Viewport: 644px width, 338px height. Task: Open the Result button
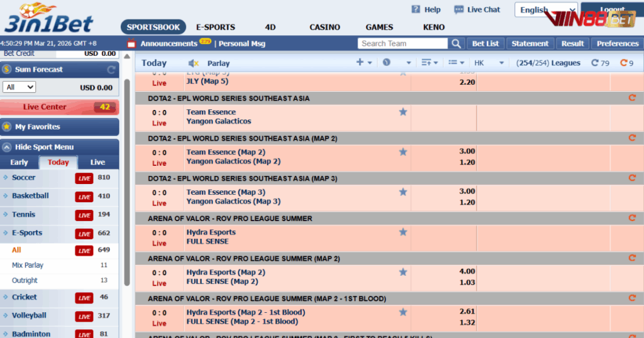(572, 43)
